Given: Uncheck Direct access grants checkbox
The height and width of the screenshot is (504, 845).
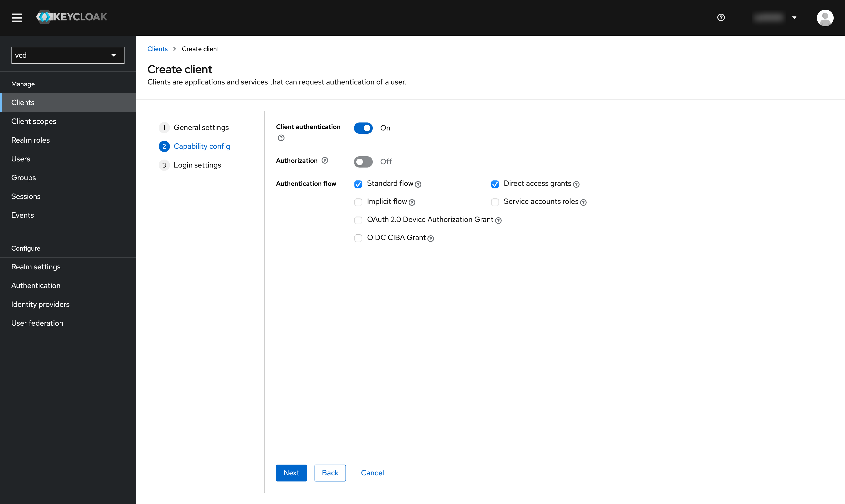Looking at the screenshot, I should [495, 183].
